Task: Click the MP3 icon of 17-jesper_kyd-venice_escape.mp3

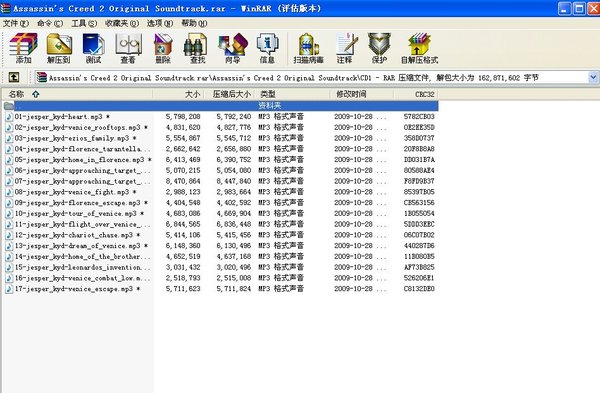Action: 9,289
